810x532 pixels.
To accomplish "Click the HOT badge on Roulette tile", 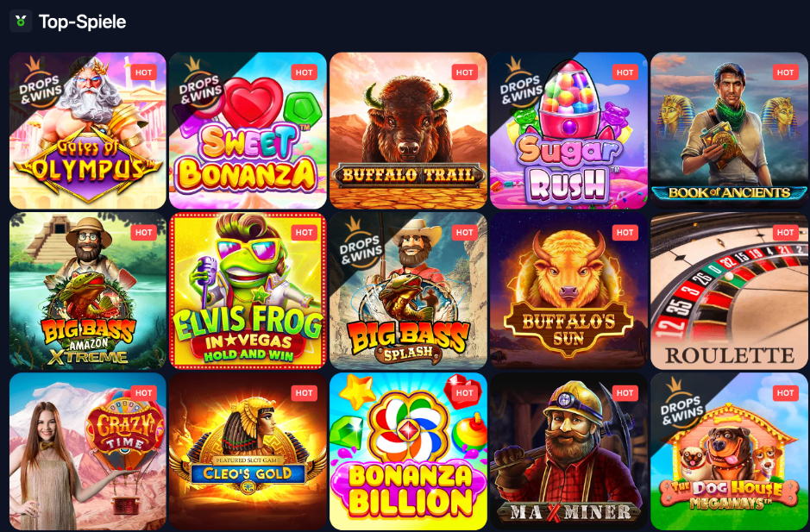I will [785, 233].
